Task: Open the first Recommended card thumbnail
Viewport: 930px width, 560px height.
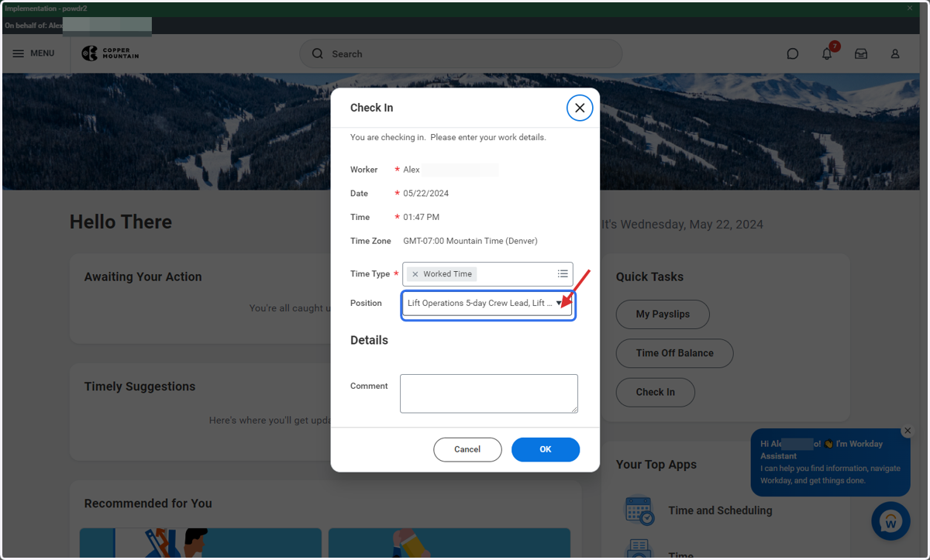Action: (x=201, y=544)
